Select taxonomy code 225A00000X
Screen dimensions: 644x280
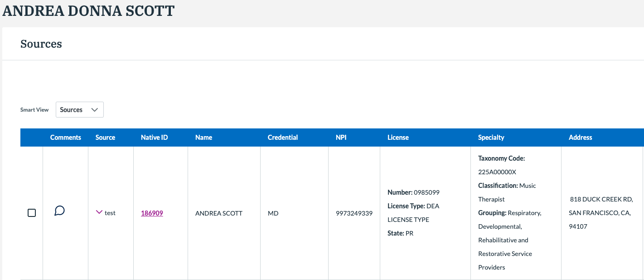coord(497,172)
